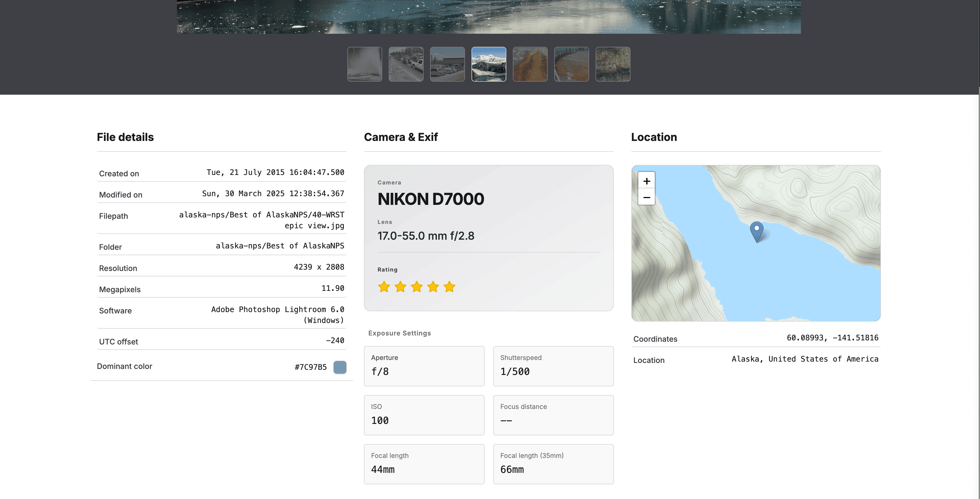Zoom out on the location map
980x499 pixels.
[646, 197]
